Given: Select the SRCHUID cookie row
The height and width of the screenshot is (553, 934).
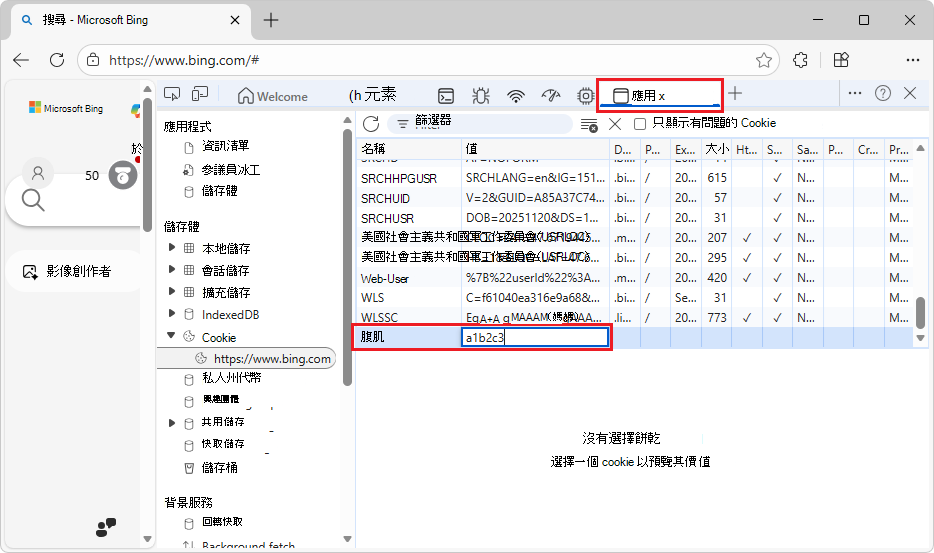Looking at the screenshot, I should pyautogui.click(x=634, y=198).
